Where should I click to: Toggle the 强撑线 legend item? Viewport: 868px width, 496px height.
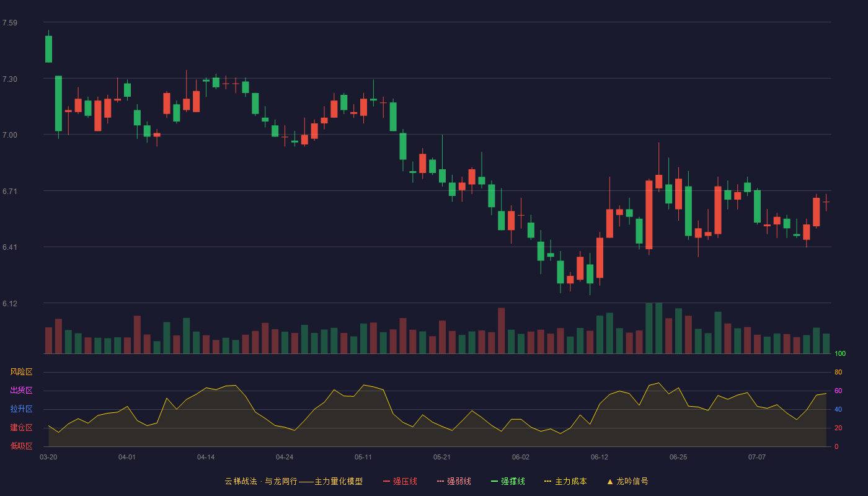coord(508,481)
